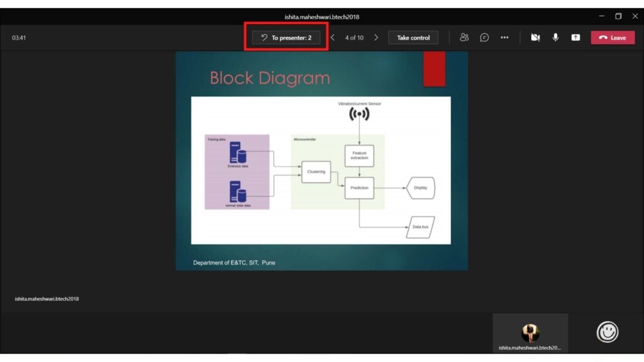Close the meeting window

[635, 16]
